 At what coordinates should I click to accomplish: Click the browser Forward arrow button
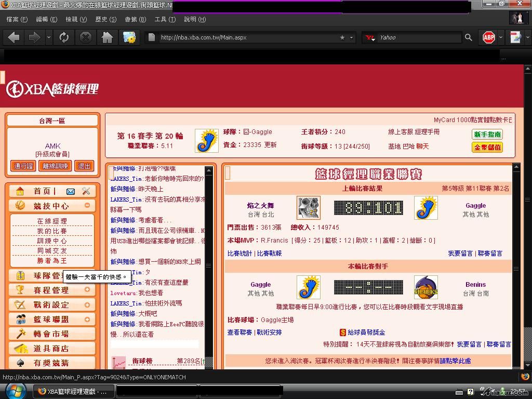[34, 37]
